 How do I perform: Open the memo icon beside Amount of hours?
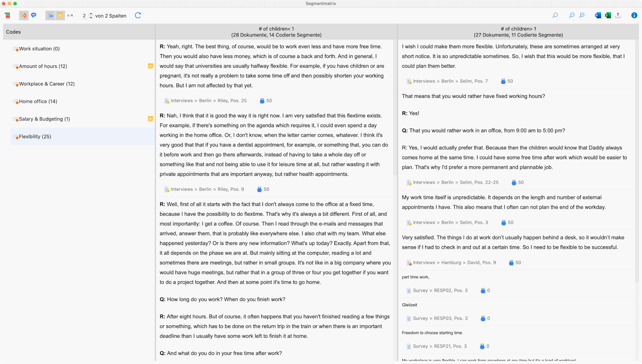[151, 66]
